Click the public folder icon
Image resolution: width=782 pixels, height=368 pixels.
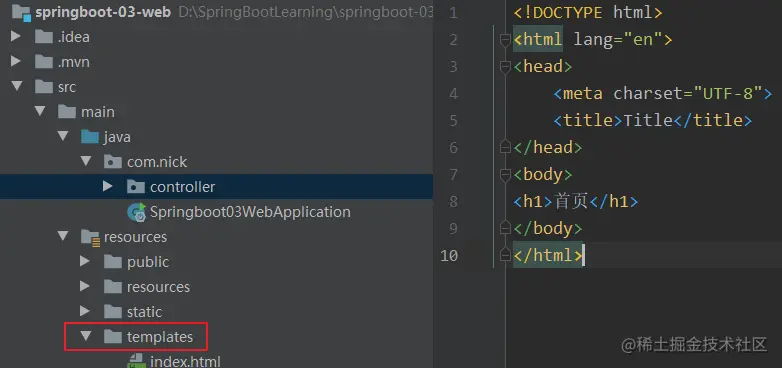click(x=113, y=262)
